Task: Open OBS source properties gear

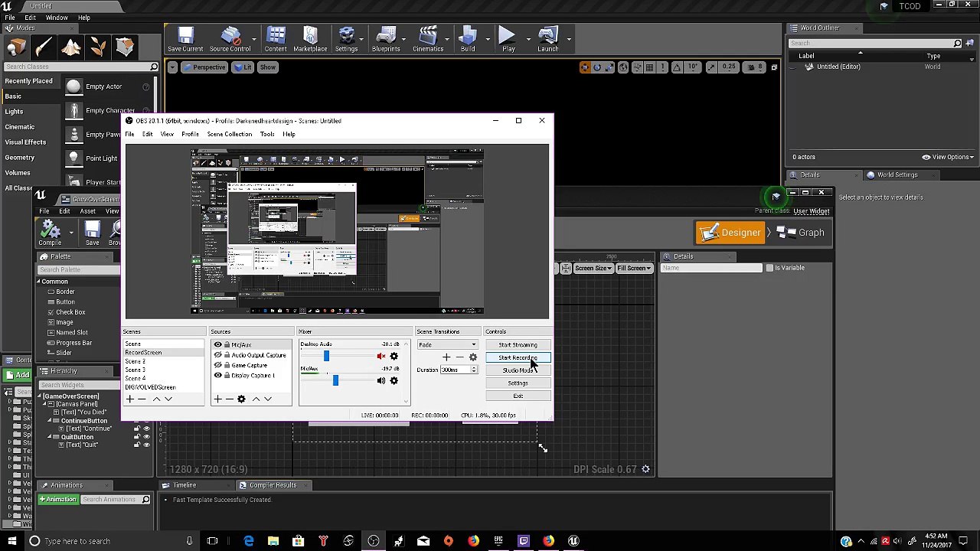Action: tap(241, 399)
